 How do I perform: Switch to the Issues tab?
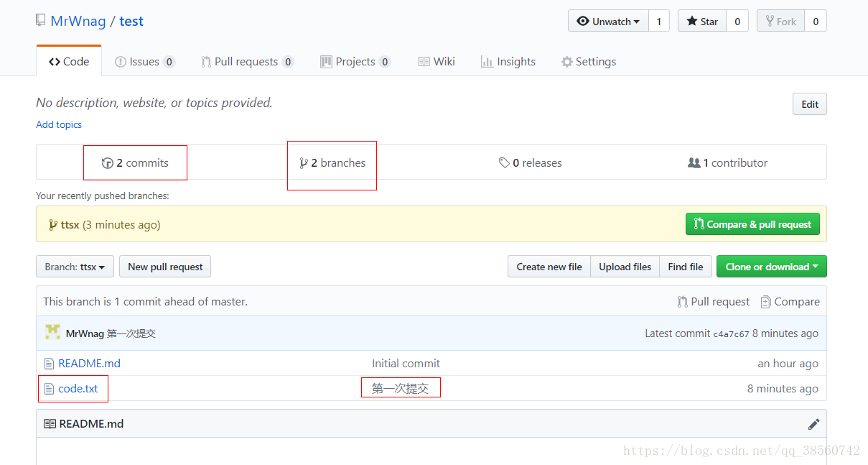[x=145, y=61]
